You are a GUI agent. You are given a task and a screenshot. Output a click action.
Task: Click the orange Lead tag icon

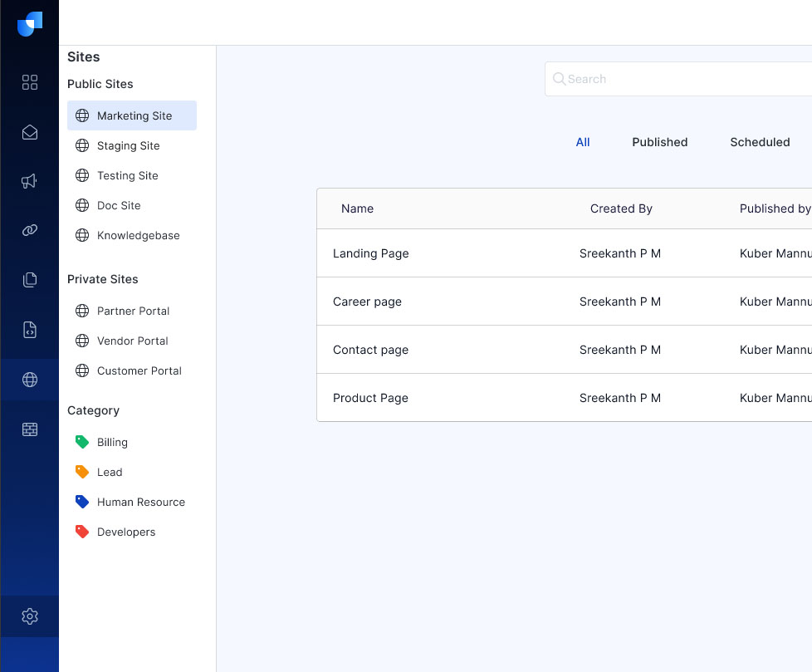(82, 472)
